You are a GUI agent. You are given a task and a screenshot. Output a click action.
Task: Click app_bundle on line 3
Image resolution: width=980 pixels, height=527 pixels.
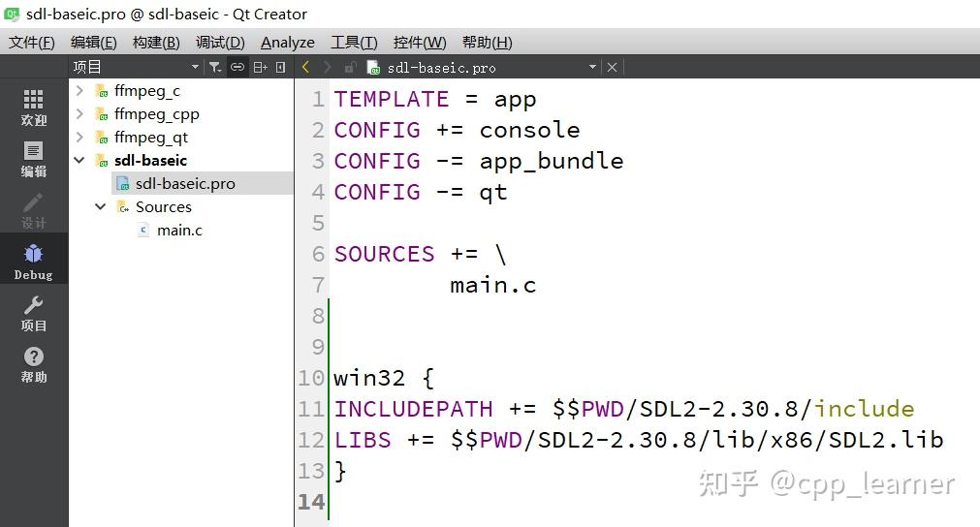click(552, 162)
